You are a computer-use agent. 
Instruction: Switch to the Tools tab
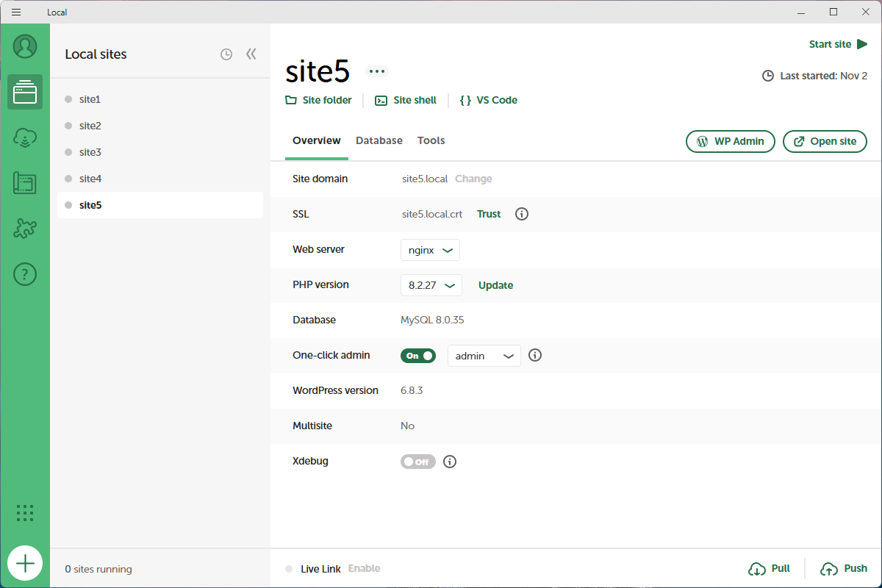pos(431,140)
